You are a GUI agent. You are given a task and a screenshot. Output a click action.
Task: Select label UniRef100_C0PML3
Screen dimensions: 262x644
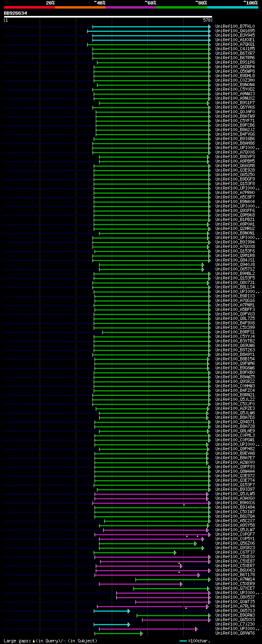click(x=235, y=436)
